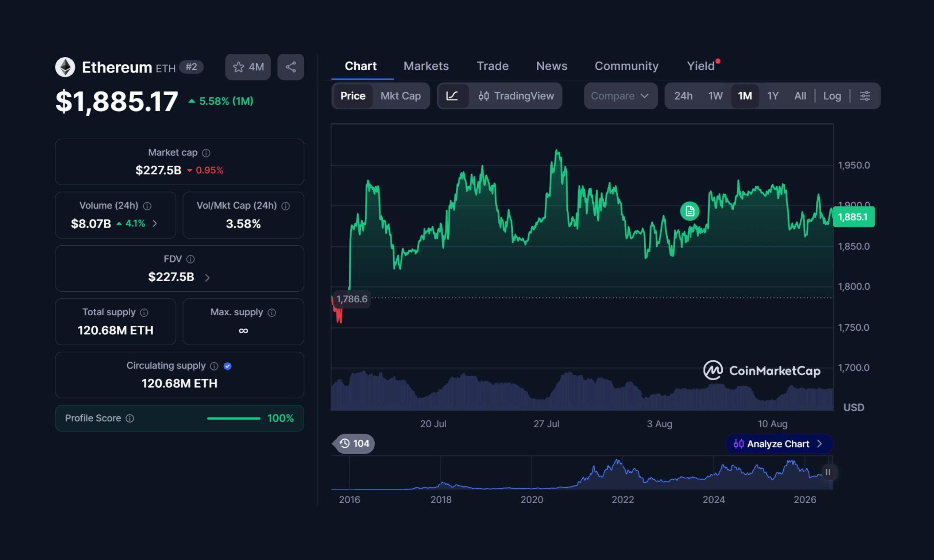The height and width of the screenshot is (560, 934).
Task: Open Market cap info tooltip icon
Action: [x=206, y=153]
